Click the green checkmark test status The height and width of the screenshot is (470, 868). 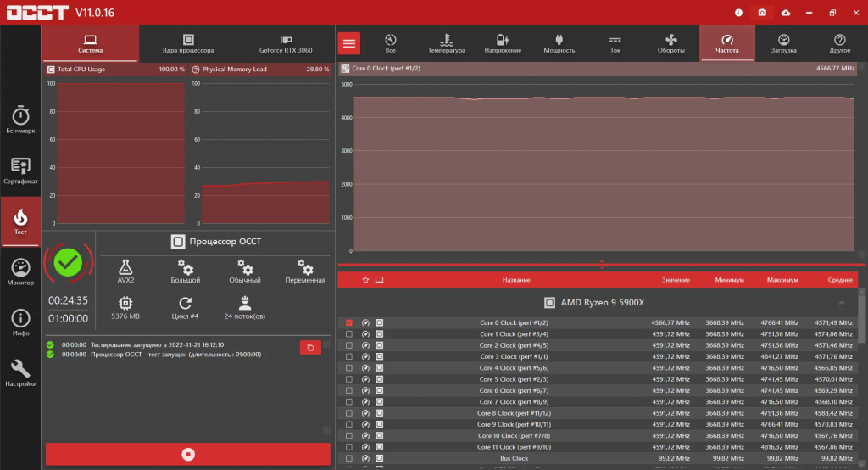(x=68, y=263)
